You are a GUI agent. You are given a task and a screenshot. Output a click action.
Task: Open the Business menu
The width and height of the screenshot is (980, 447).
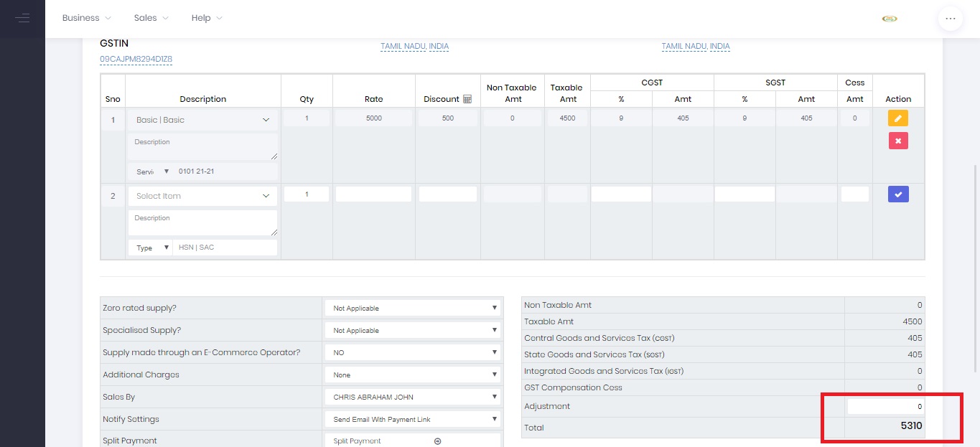coord(86,18)
